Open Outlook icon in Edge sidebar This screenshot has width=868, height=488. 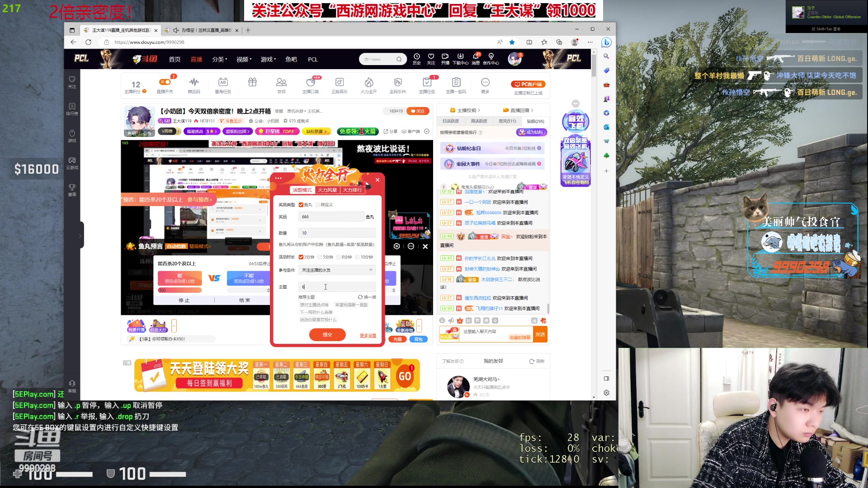coord(606,127)
